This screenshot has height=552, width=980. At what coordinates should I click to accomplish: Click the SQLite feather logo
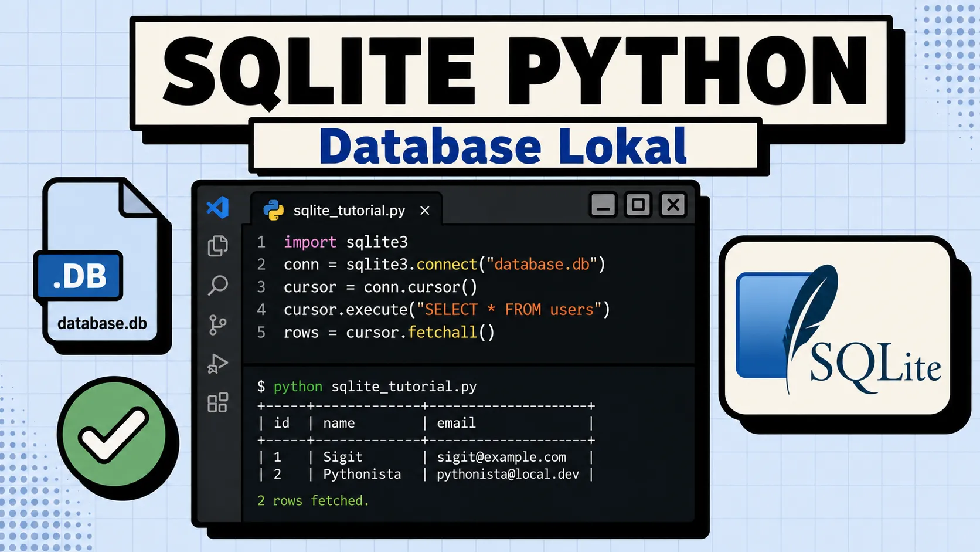pyautogui.click(x=838, y=329)
